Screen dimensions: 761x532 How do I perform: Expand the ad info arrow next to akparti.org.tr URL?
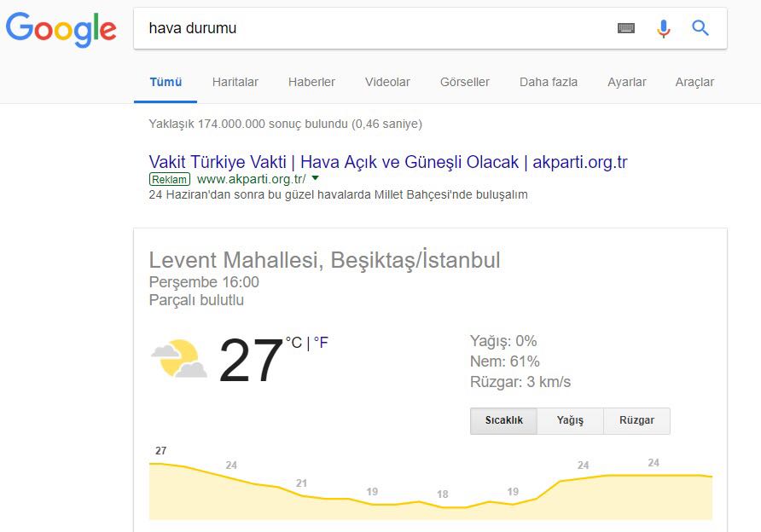[x=315, y=178]
